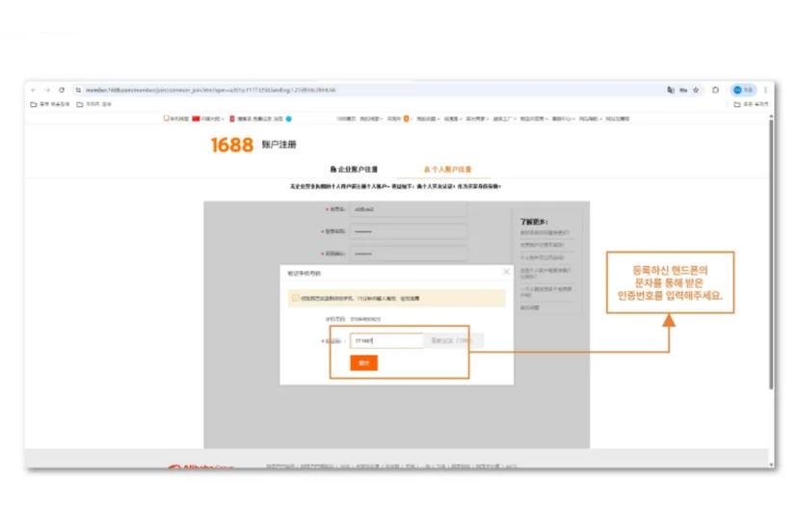The width and height of the screenshot is (798, 532).
Task: Open the all-bookmarks folder at right
Action: tap(751, 104)
